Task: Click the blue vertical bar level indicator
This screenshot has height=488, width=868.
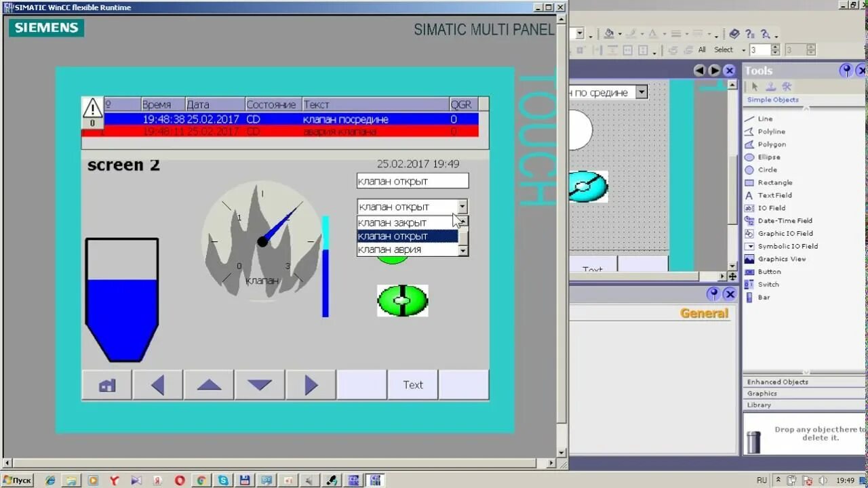Action: tap(325, 266)
